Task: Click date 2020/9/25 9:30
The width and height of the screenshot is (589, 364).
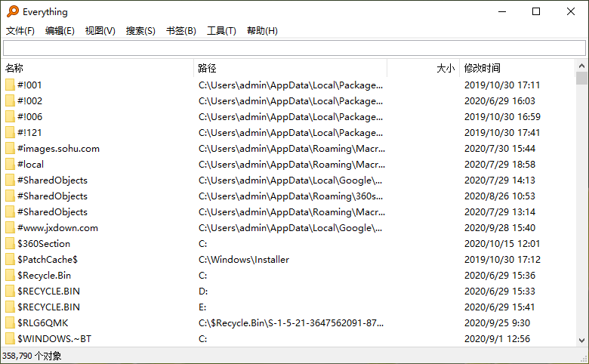Action: (497, 323)
